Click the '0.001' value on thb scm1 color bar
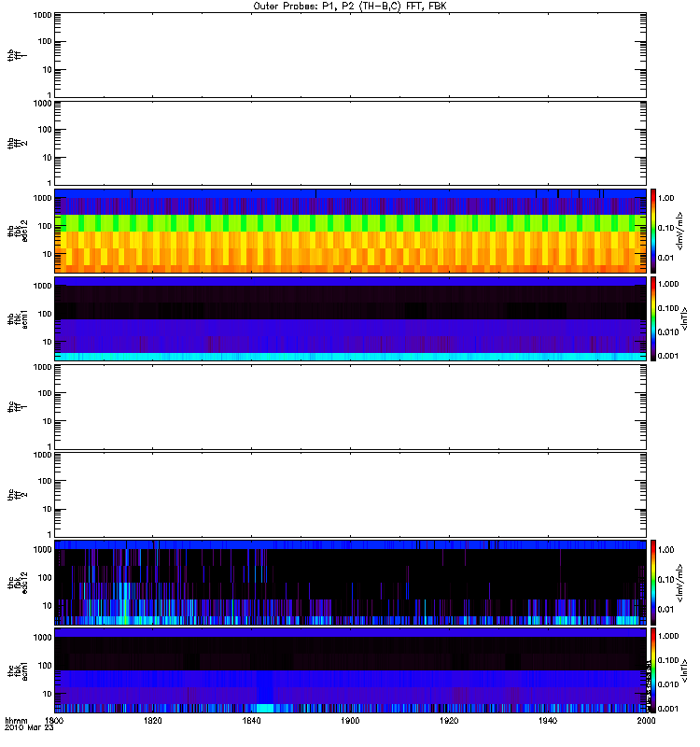The image size is (700, 747). pos(668,356)
